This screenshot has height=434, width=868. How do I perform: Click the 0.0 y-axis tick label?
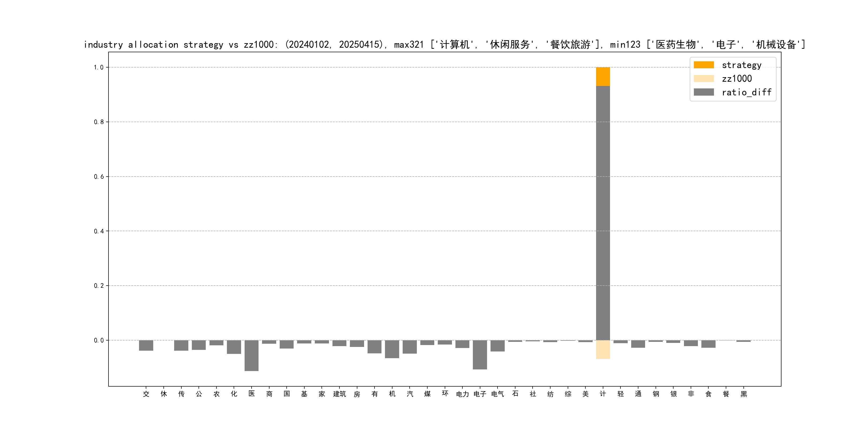[98, 340]
